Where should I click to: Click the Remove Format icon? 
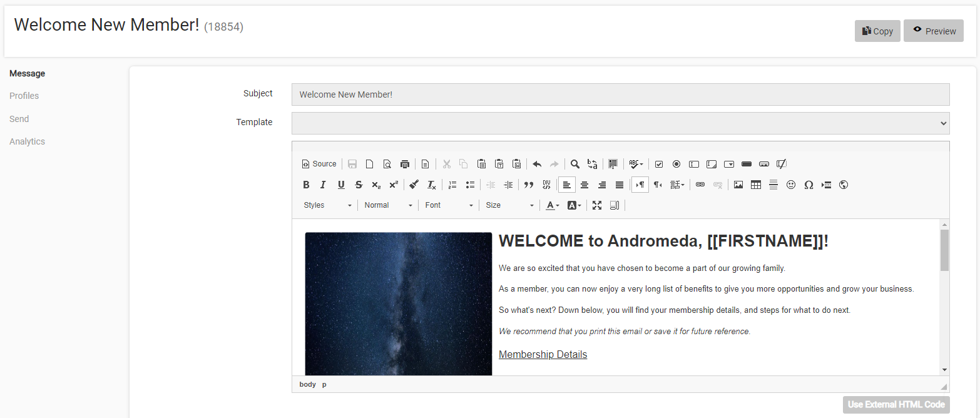pyautogui.click(x=432, y=185)
